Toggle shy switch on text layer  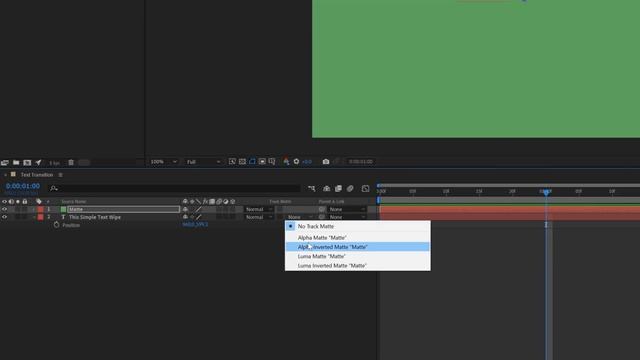(x=185, y=217)
